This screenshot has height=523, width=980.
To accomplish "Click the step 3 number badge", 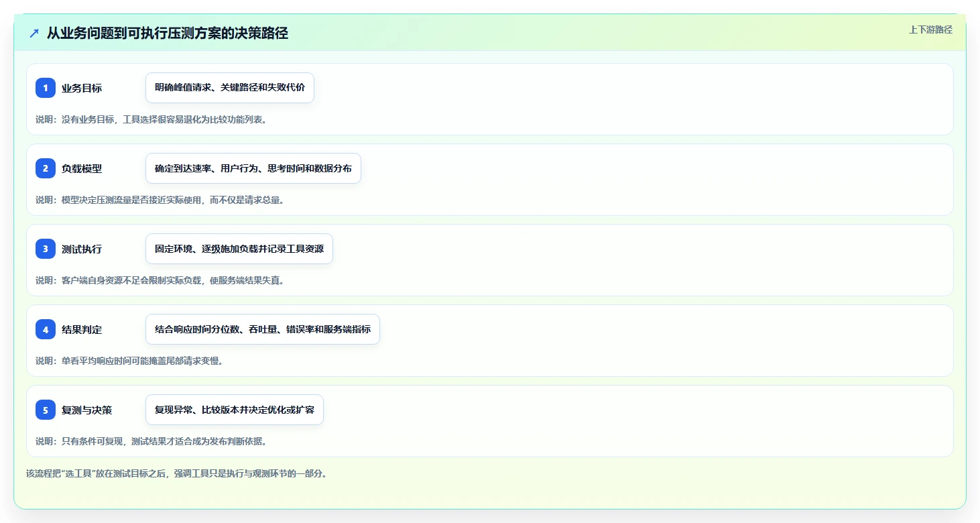I will (46, 249).
